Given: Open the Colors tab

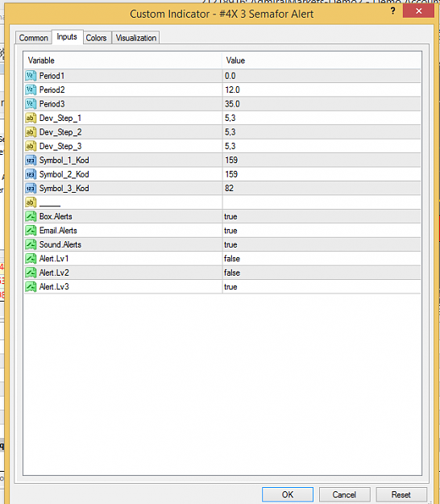Looking at the screenshot, I should click(x=96, y=38).
